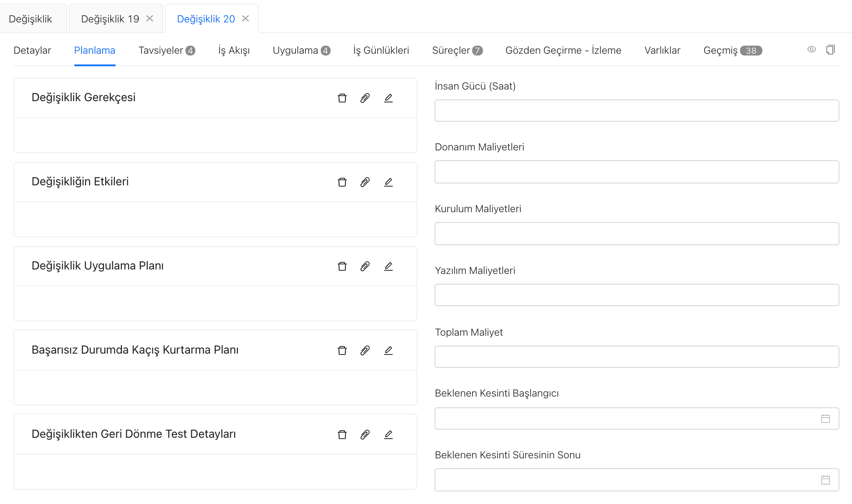The height and width of the screenshot is (504, 852).
Task: Delete Değişiklikten Geri Dönme Test Detayları
Action: click(x=342, y=435)
